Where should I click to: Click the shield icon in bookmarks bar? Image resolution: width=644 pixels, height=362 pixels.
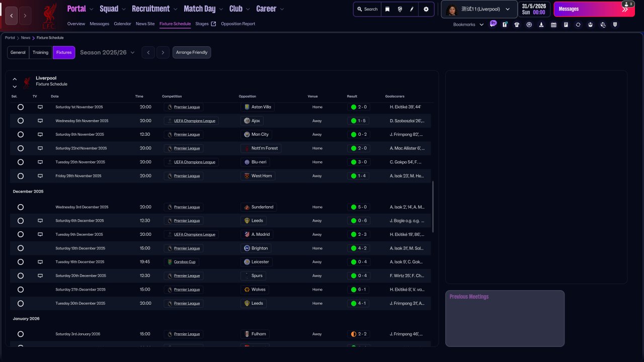[x=615, y=25]
